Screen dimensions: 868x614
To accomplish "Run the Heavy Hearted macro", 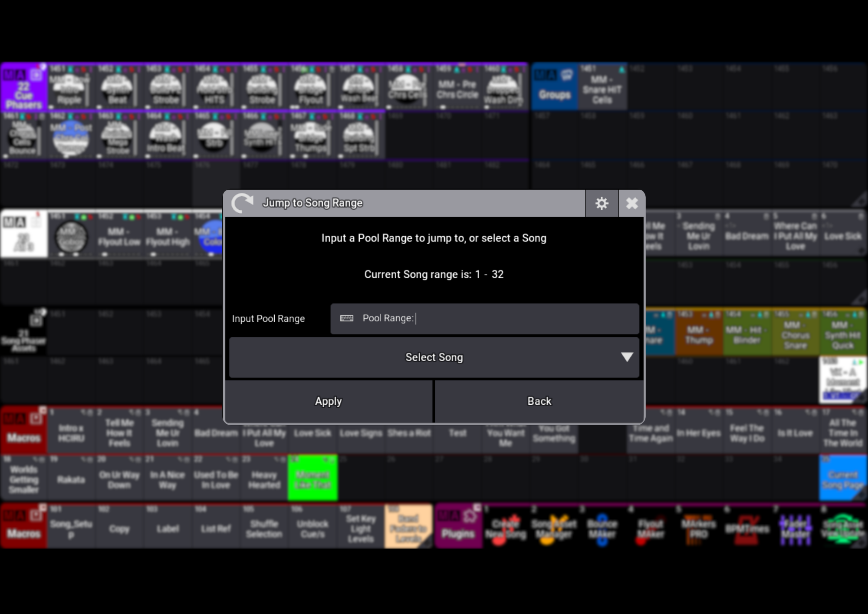I will point(264,478).
